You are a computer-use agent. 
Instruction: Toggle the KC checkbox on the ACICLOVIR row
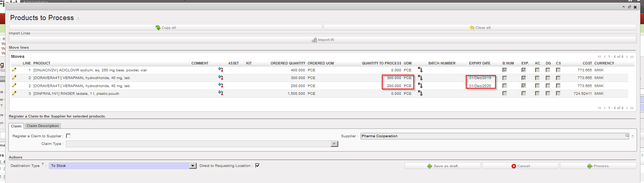tap(537, 70)
